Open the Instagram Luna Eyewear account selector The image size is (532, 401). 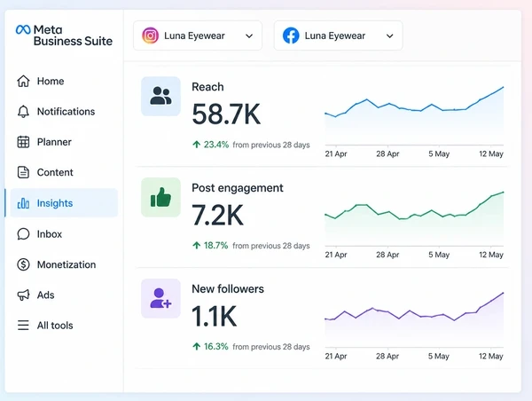click(198, 35)
